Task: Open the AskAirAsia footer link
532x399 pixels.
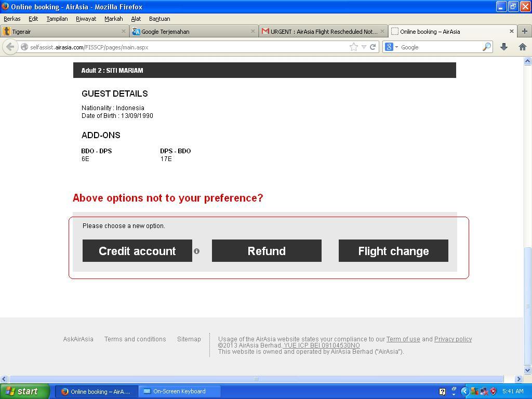Action: click(x=78, y=339)
